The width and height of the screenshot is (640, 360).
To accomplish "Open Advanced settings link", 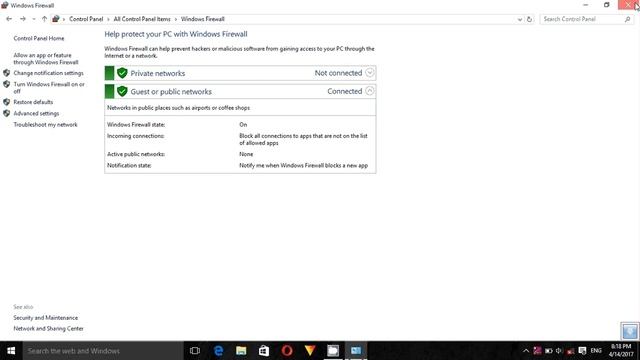I will pyautogui.click(x=36, y=113).
